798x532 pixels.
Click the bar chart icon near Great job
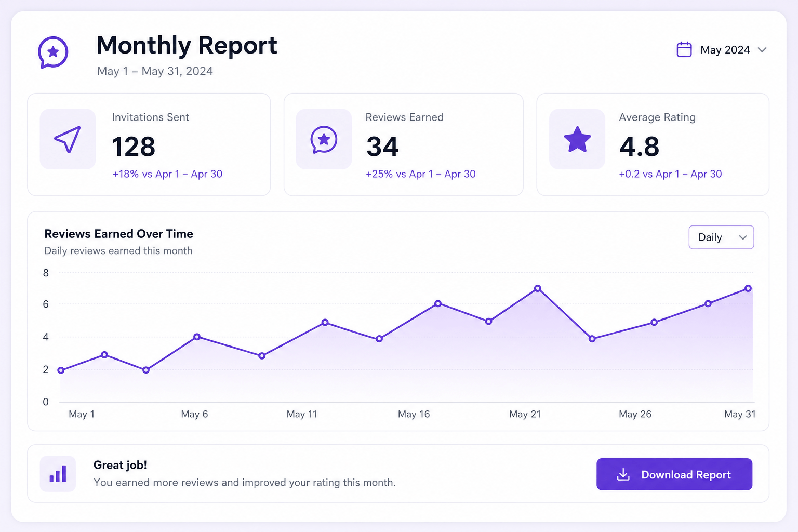pos(58,474)
